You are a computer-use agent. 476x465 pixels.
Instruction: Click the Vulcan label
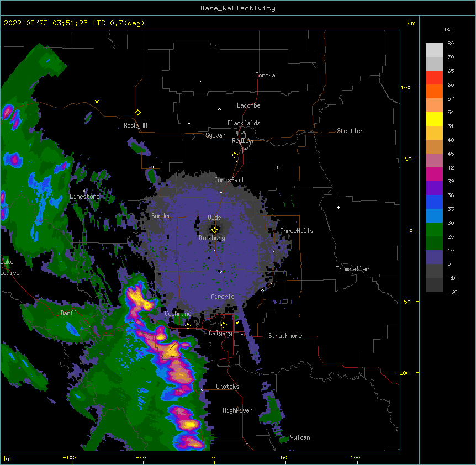tap(300, 437)
